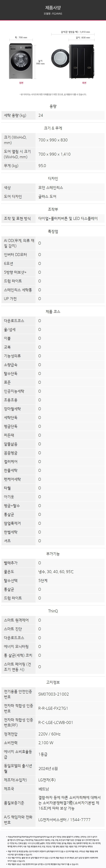Click the LG전자서비스센터 / 1544-7777 phone number
This screenshot has height=868, width=106.
click(64, 820)
